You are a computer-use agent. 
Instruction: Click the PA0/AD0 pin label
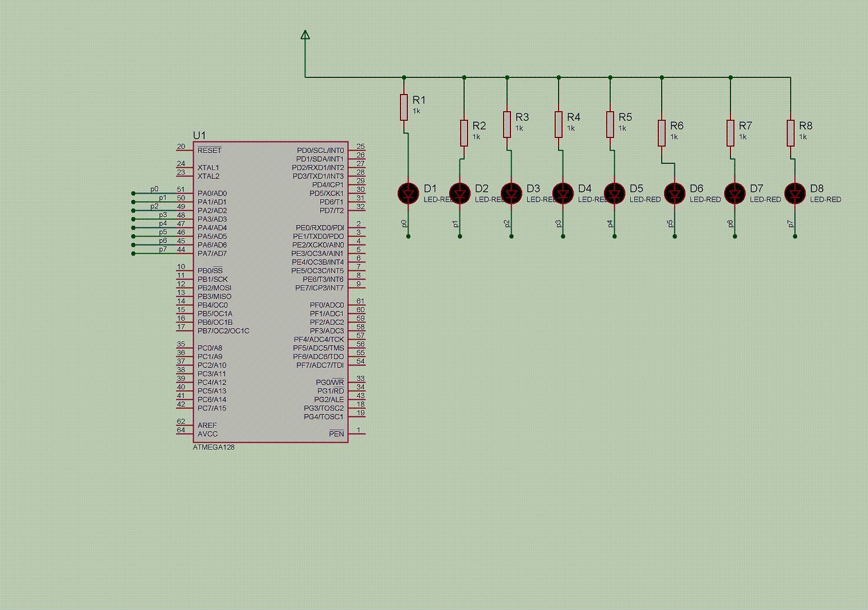[212, 193]
